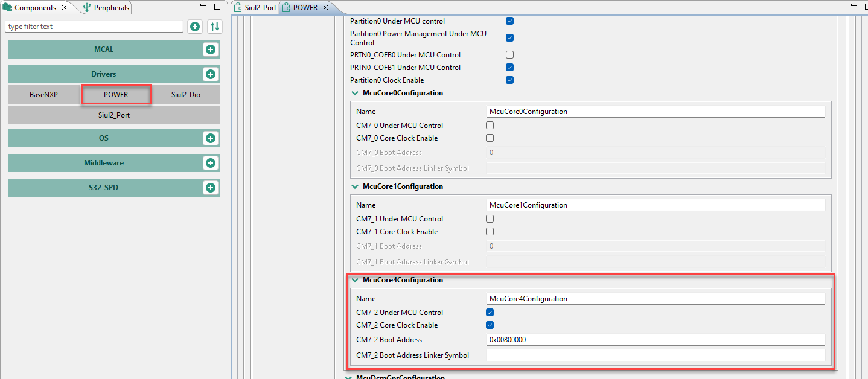Check CM7_1 Under MCU Control

click(490, 219)
